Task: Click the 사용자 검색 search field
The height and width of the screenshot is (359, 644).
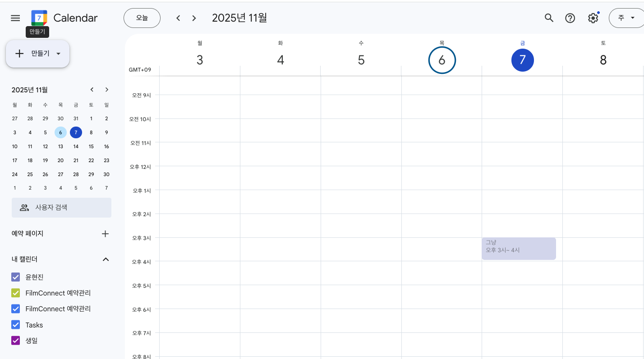Action: click(x=61, y=208)
